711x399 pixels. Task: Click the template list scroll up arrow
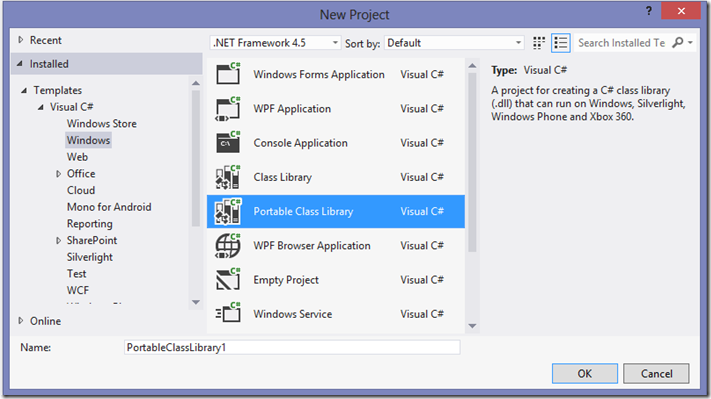(x=472, y=66)
